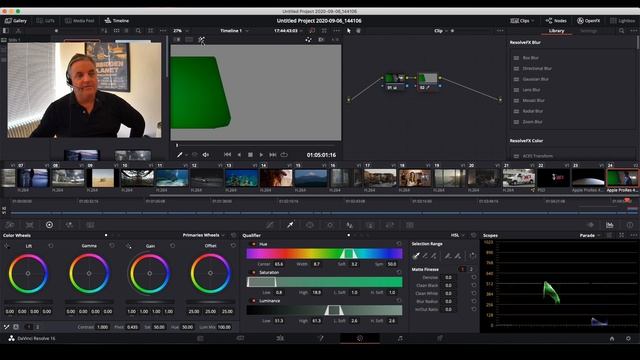Toggle the Saturation qualifier enable dot
The height and width of the screenshot is (360, 640).
(x=253, y=272)
